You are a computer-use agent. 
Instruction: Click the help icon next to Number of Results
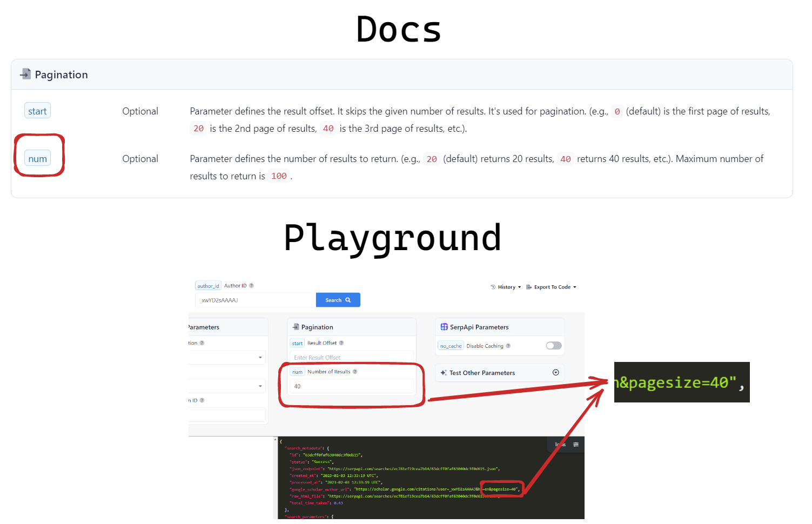tap(355, 371)
